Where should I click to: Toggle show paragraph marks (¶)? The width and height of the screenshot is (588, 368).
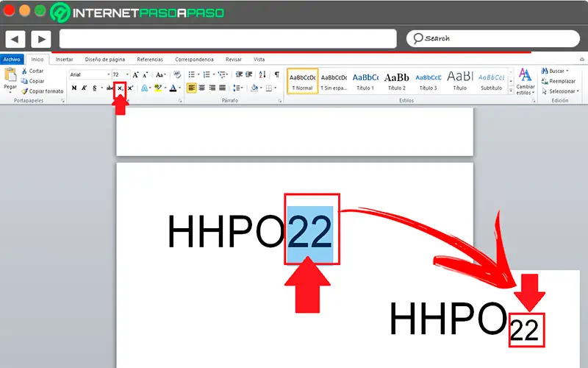277,74
